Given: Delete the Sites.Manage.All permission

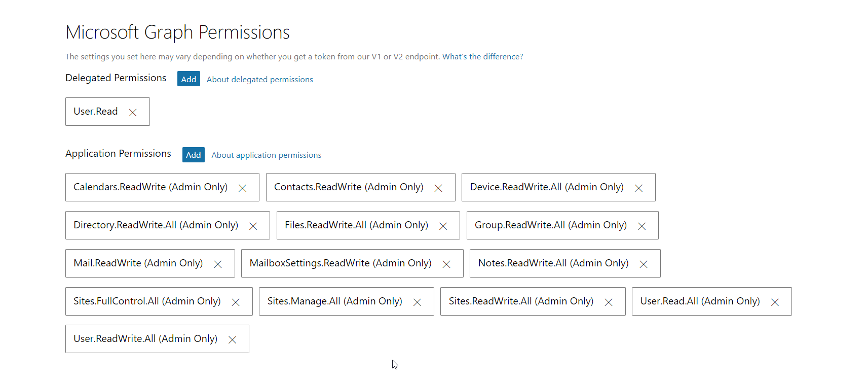Looking at the screenshot, I should (418, 302).
